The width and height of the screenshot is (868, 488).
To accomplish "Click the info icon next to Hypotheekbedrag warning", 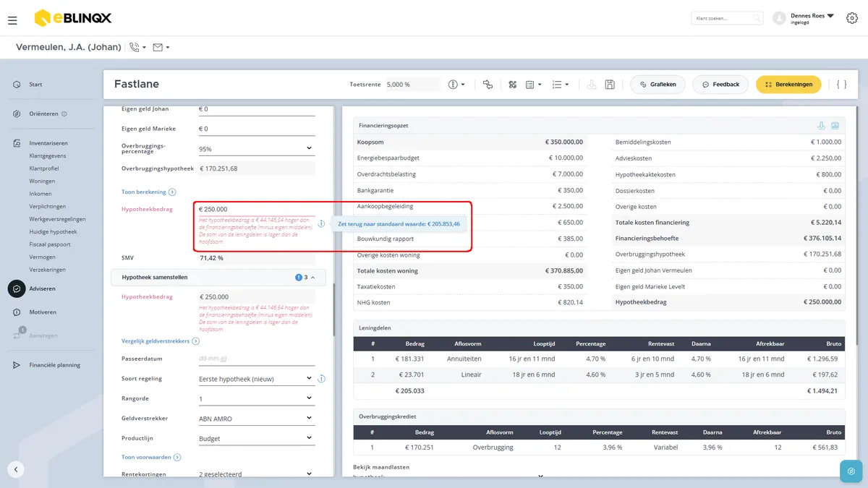I will pyautogui.click(x=321, y=223).
